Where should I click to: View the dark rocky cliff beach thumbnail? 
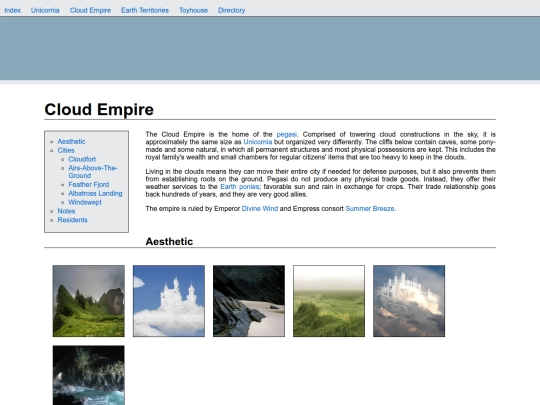coord(249,301)
